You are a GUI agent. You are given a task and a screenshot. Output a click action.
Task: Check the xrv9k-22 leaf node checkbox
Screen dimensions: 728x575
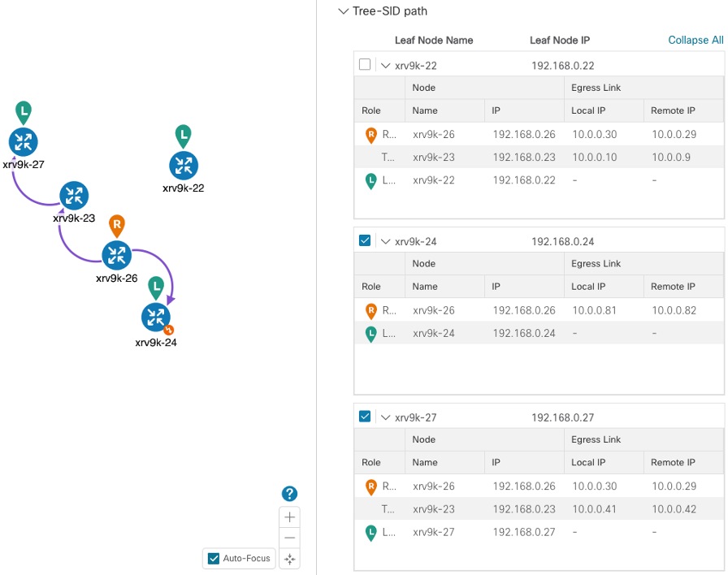364,65
